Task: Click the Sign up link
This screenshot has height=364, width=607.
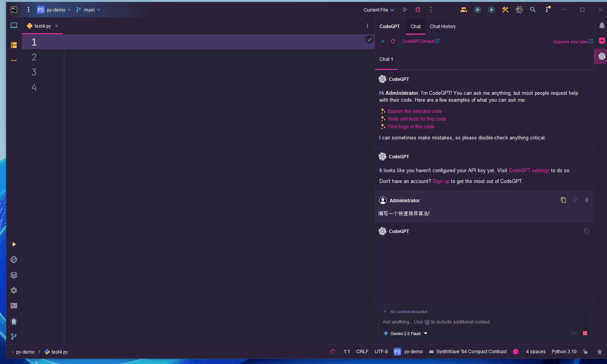Action: pyautogui.click(x=441, y=181)
